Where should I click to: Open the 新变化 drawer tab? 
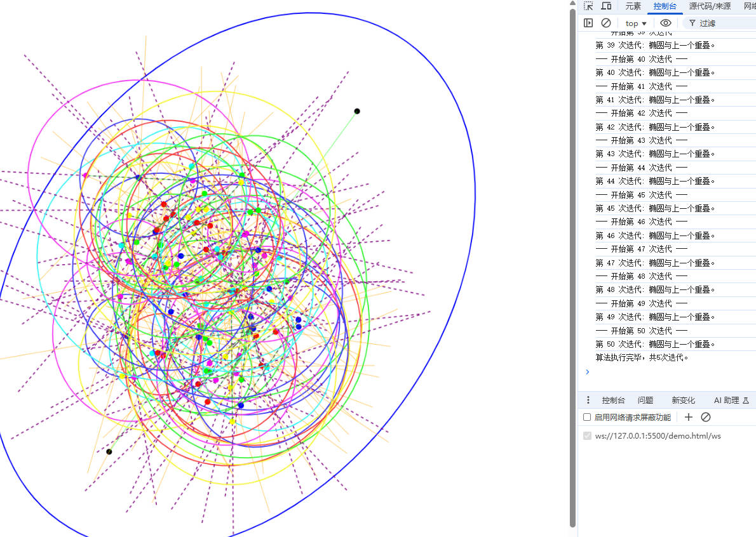click(683, 401)
